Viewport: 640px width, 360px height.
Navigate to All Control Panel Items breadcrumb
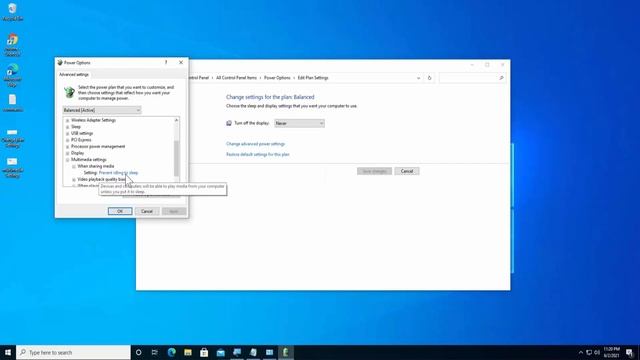[x=236, y=78]
